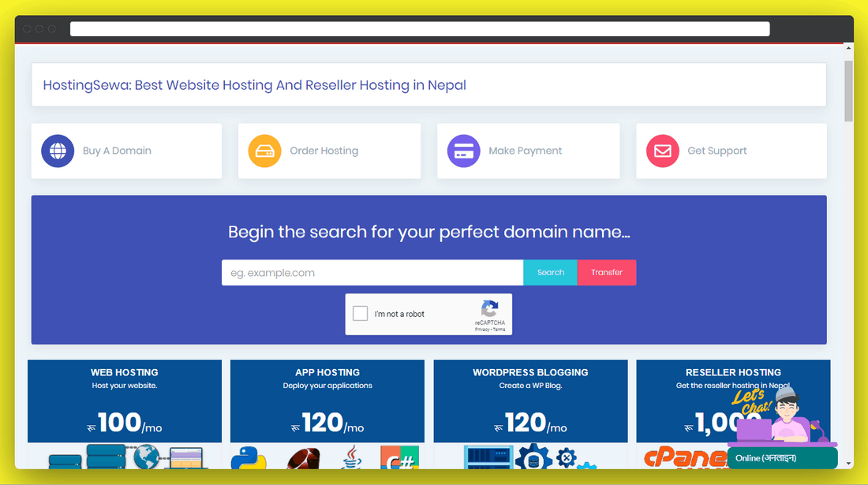Select the App Hosting plan card header
This screenshot has height=485, width=868.
327,401
